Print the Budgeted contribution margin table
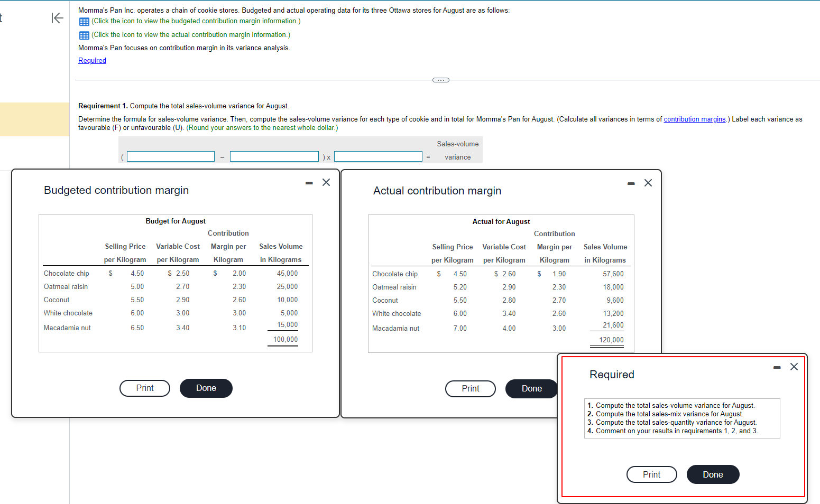 point(145,388)
